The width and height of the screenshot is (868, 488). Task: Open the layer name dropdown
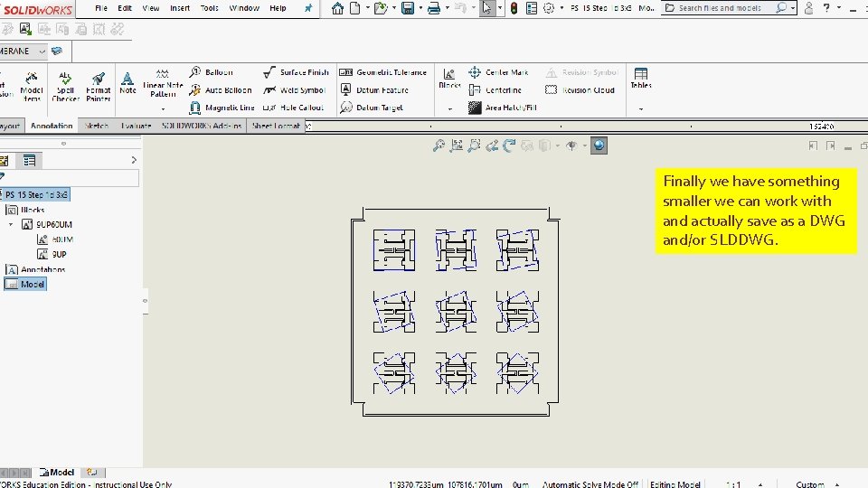tap(42, 52)
